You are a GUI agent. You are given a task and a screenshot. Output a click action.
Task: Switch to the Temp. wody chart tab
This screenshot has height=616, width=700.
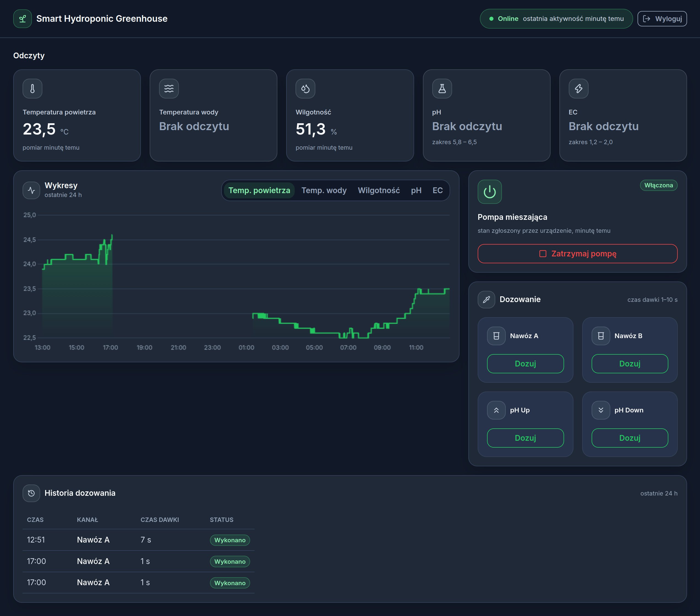pos(324,190)
